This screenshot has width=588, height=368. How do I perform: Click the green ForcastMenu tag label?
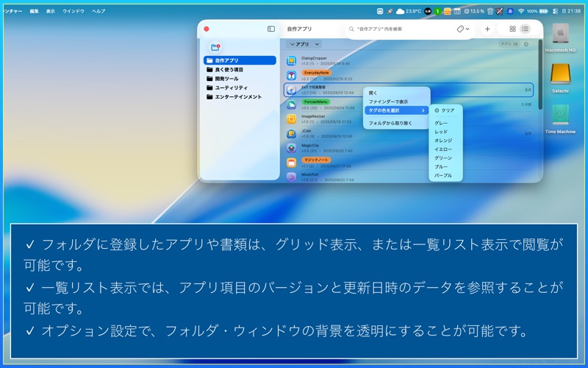(316, 102)
